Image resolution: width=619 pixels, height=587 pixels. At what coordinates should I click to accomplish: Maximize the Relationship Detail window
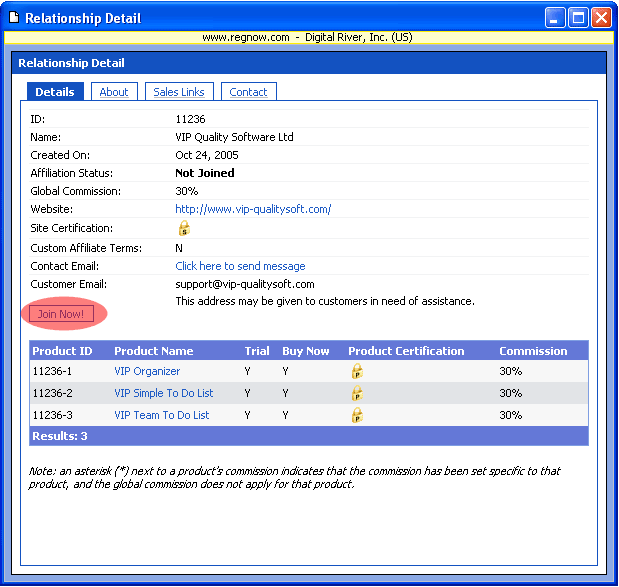[578, 18]
